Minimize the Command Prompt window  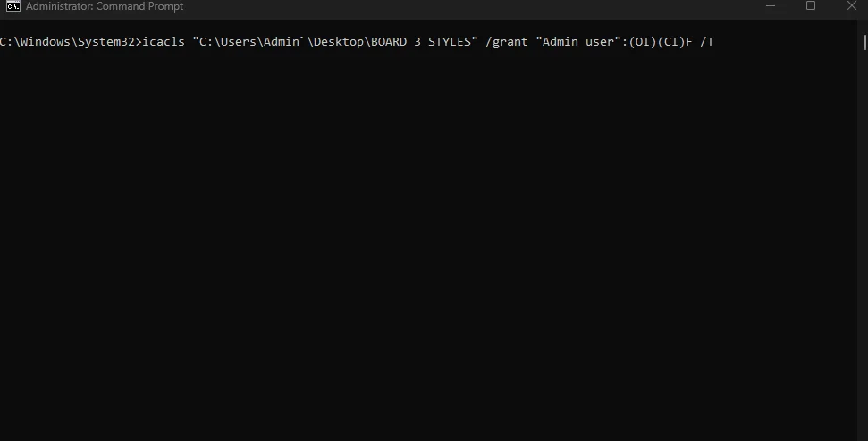coord(770,6)
